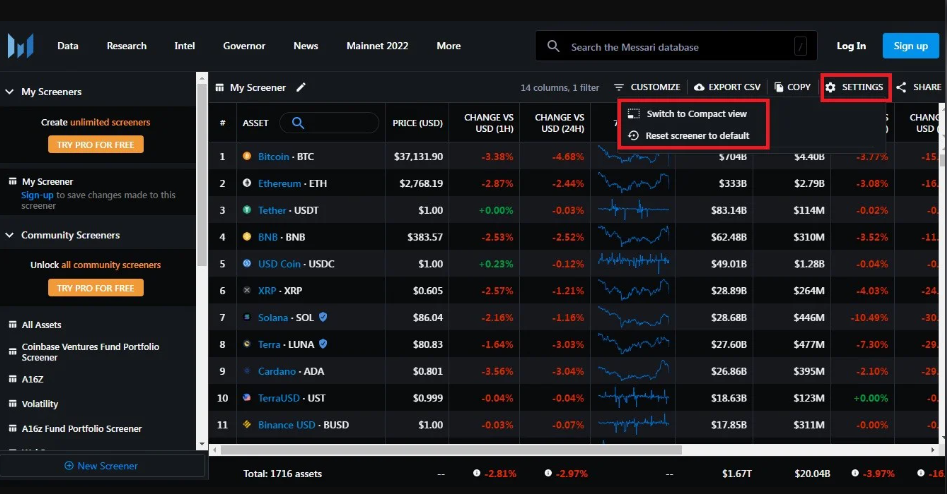Click Try Pro For Free under My Screeners
The image size is (947, 494).
95,144
